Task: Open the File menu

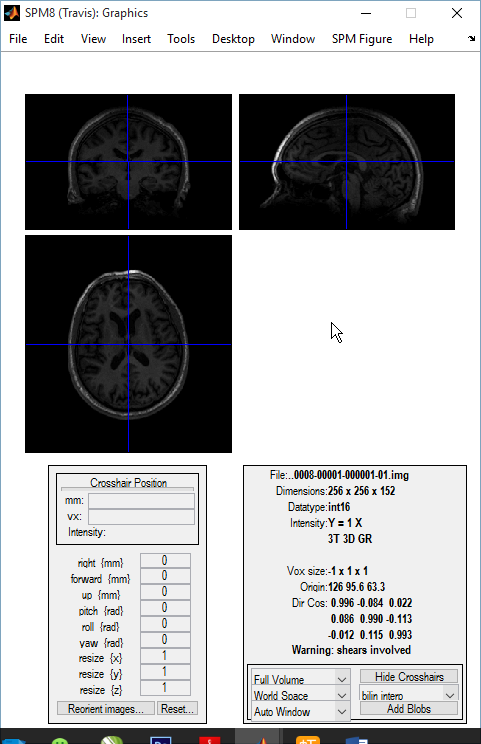Action: [x=18, y=39]
